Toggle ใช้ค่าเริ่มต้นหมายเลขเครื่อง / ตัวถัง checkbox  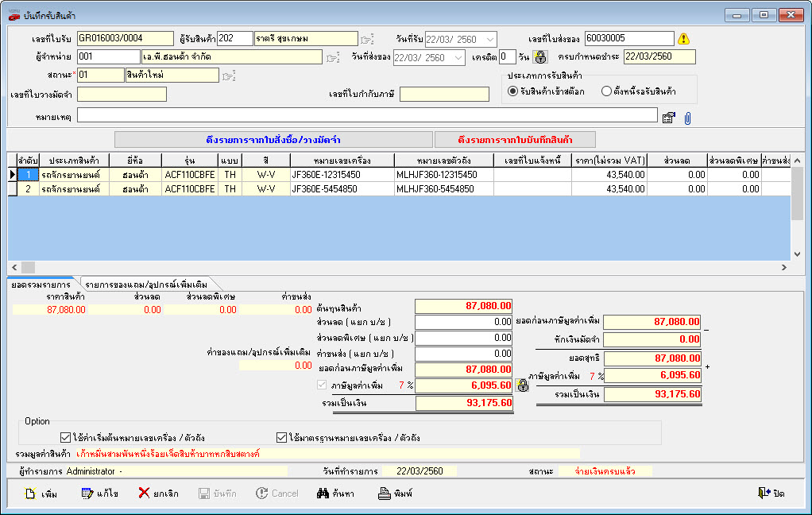pyautogui.click(x=65, y=438)
